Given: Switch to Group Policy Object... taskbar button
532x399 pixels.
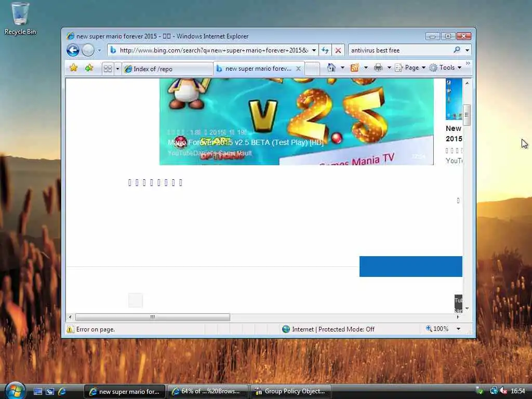Looking at the screenshot, I should [291, 391].
